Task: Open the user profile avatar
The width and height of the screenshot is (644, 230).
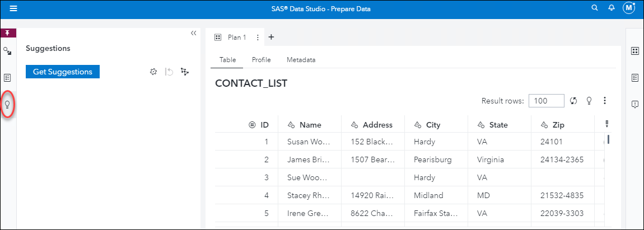Action: pos(629,8)
